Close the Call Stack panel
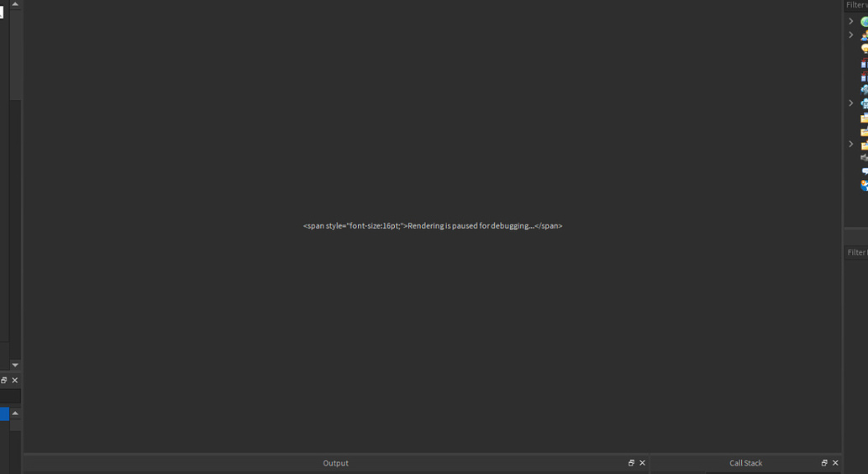The height and width of the screenshot is (474, 868). [835, 463]
